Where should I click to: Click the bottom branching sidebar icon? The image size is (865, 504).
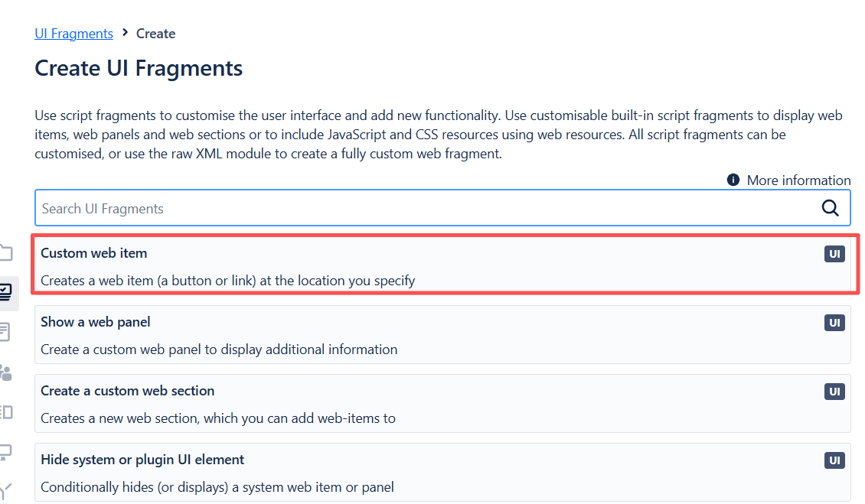click(6, 489)
